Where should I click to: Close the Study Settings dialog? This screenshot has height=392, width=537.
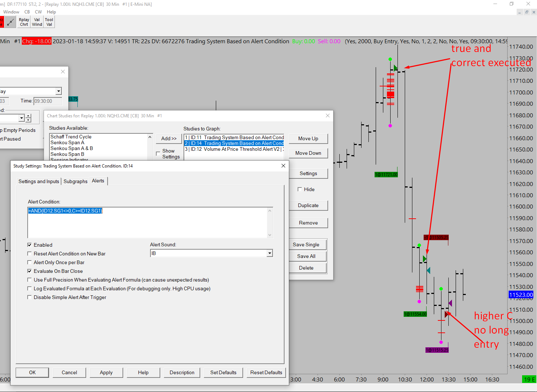pos(283,166)
